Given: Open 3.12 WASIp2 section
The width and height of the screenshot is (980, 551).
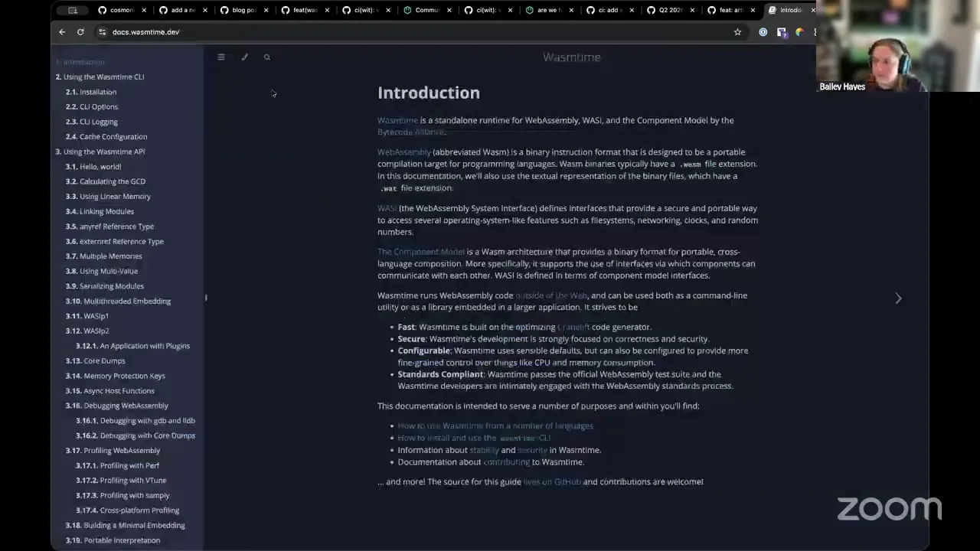Looking at the screenshot, I should click(x=87, y=331).
